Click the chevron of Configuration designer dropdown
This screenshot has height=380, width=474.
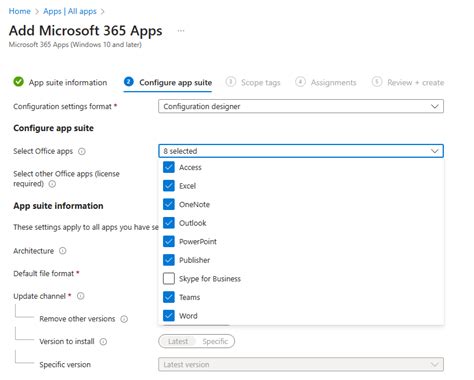click(x=435, y=106)
